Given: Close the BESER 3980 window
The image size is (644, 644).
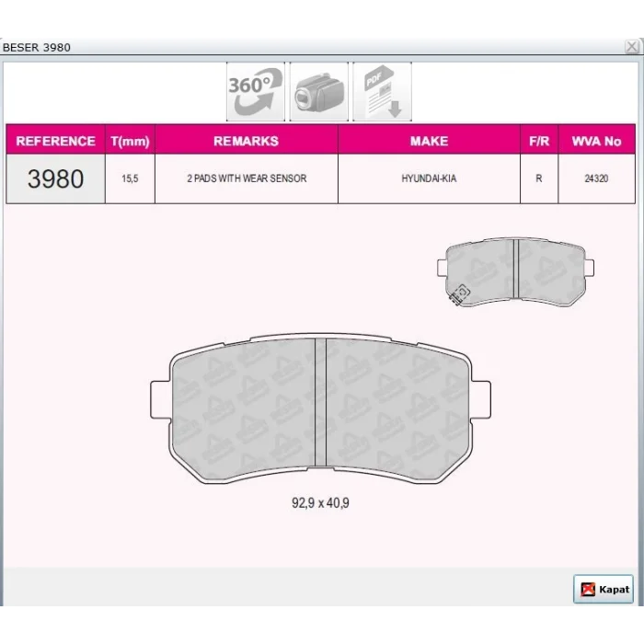Looking at the screenshot, I should pos(632,47).
